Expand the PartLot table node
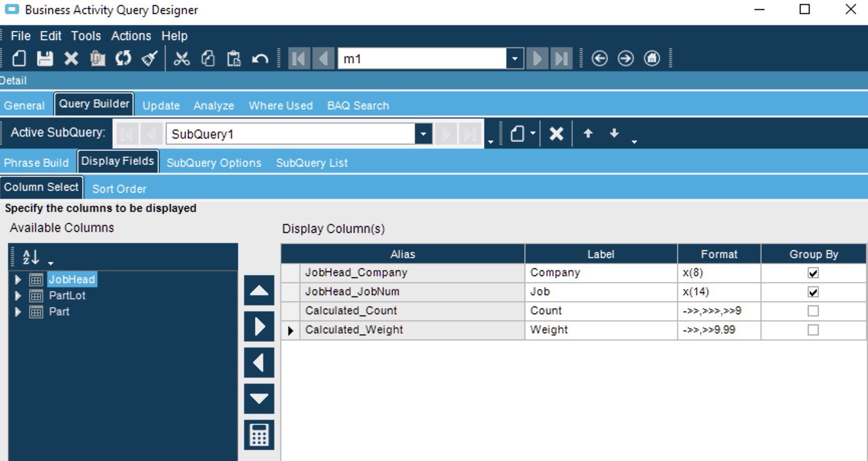This screenshot has height=461, width=868. tap(18, 296)
